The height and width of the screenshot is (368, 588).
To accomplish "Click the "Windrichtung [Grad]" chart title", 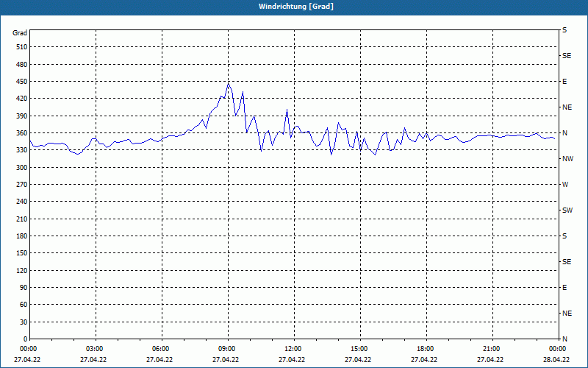I will tap(296, 7).
